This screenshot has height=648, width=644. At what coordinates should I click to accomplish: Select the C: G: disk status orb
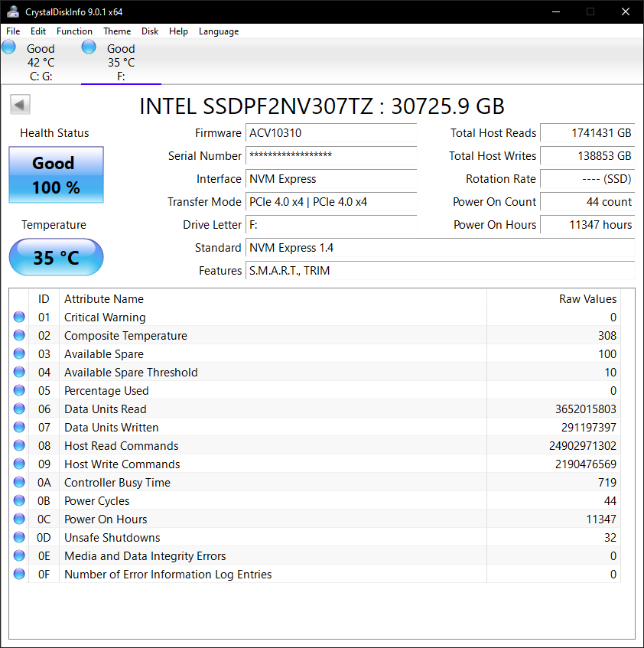pyautogui.click(x=8, y=47)
